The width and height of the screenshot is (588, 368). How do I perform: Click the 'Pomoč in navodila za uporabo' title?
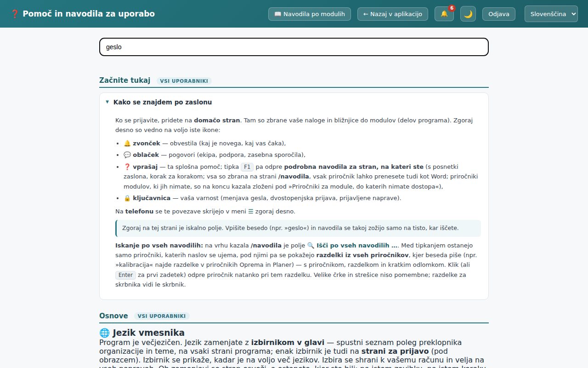tap(89, 14)
